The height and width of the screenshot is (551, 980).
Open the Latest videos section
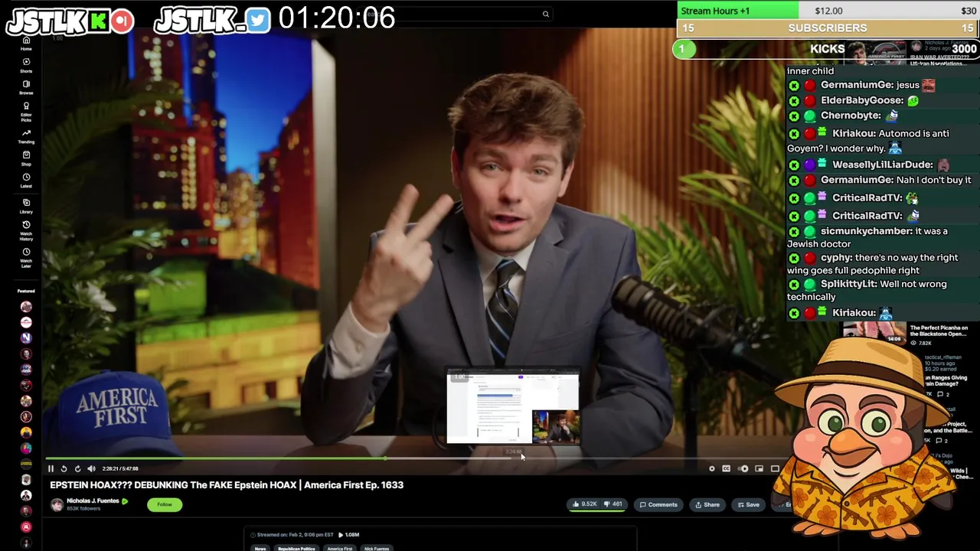pos(26,181)
